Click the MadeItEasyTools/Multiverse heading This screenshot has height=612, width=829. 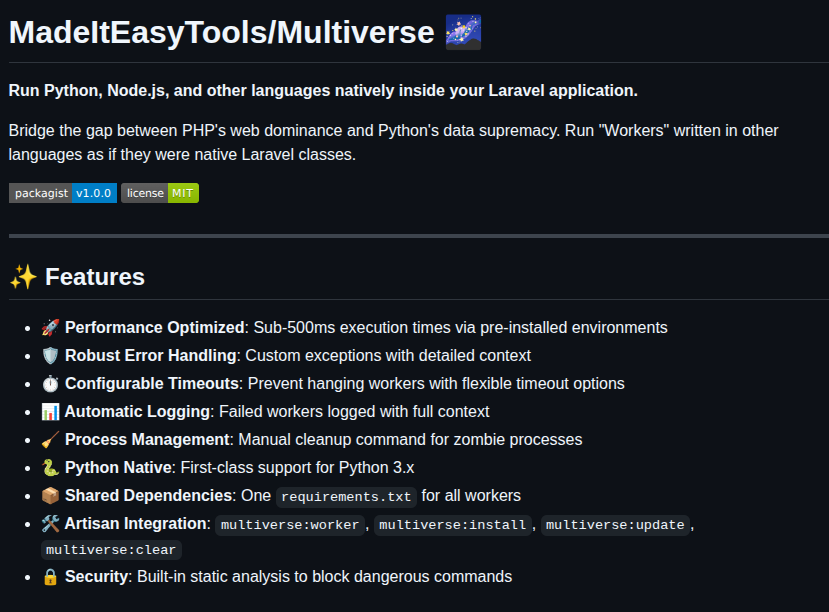click(222, 32)
